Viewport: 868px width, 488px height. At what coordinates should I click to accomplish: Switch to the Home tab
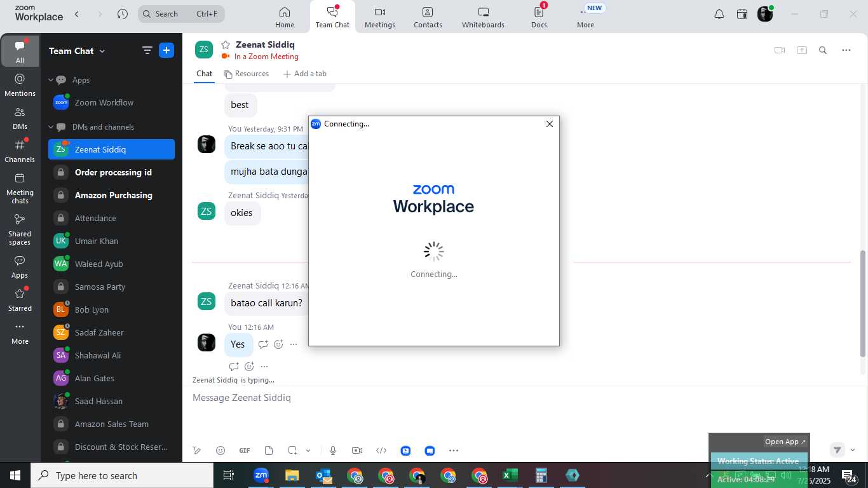285,17
